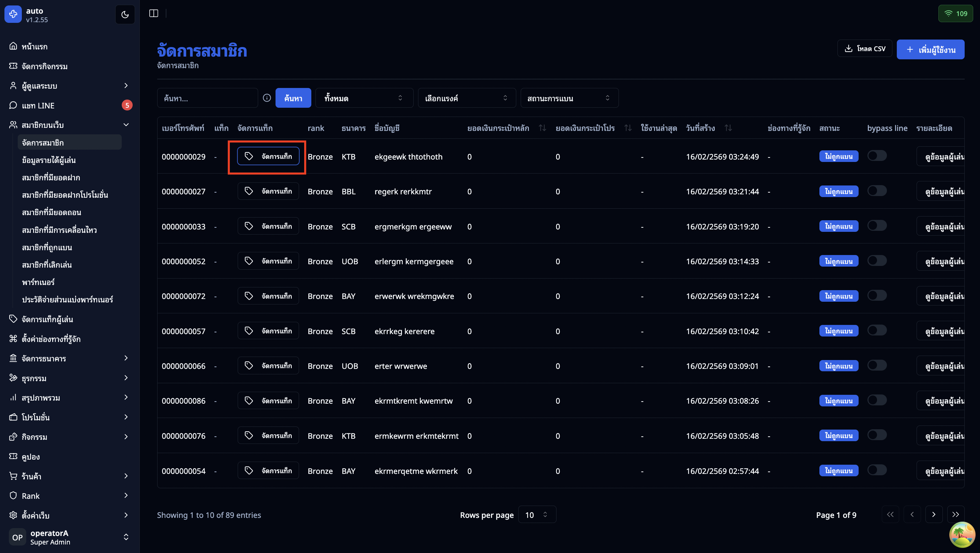
Task: Change rows per page dropdown
Action: coord(537,514)
